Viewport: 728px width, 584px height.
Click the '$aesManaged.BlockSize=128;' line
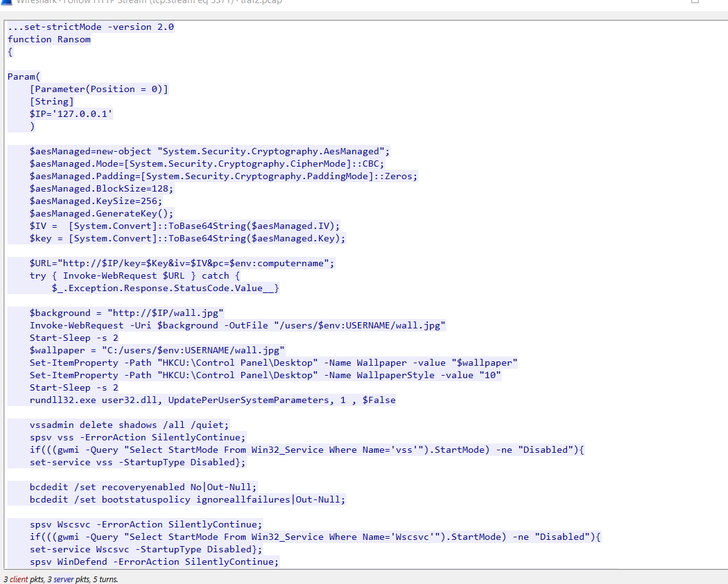click(101, 188)
